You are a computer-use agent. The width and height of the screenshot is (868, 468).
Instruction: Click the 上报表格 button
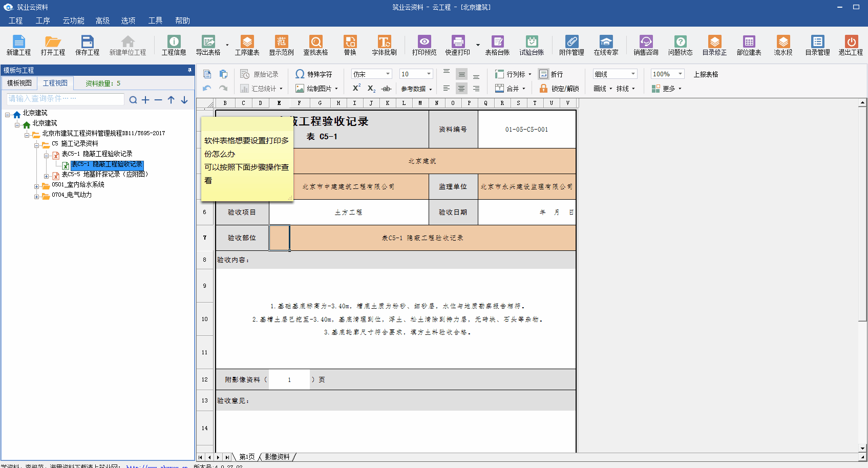(706, 74)
